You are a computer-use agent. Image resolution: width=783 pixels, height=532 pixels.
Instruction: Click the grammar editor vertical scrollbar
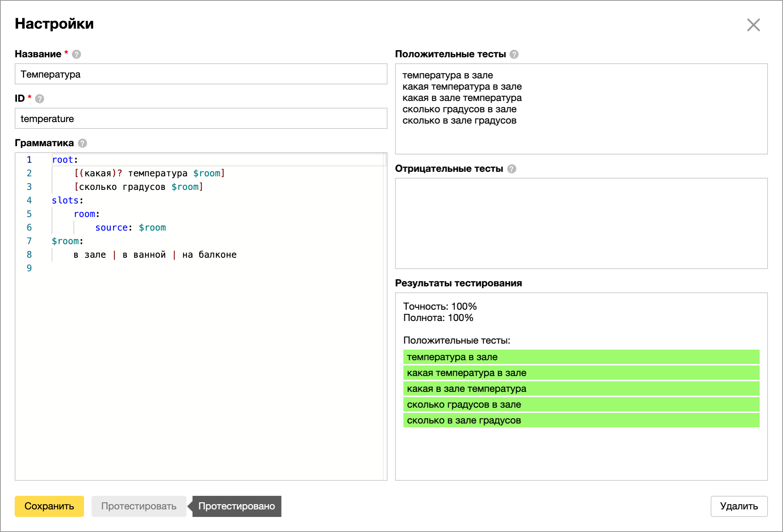click(x=385, y=316)
